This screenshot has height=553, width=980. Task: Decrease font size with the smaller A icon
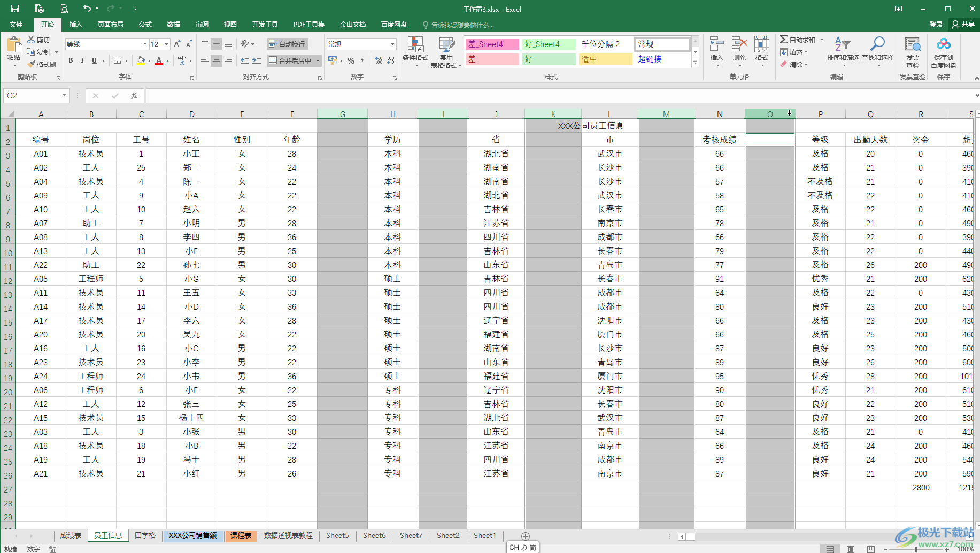[189, 44]
